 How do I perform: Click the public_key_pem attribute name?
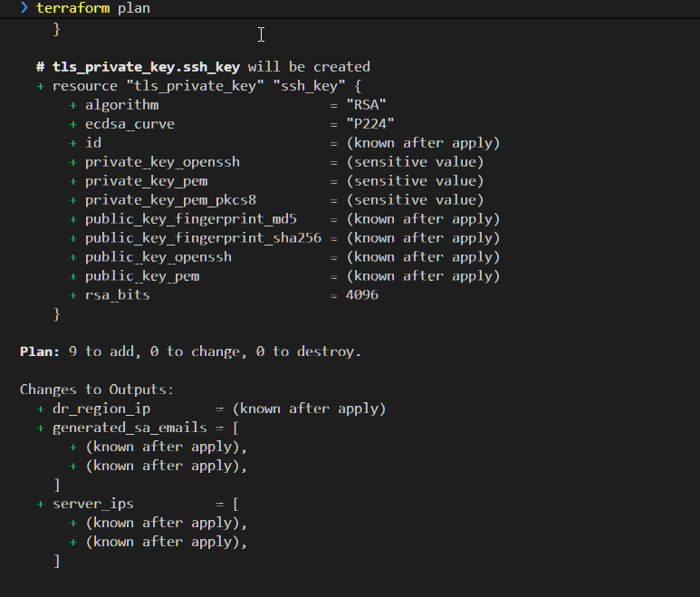(x=142, y=276)
